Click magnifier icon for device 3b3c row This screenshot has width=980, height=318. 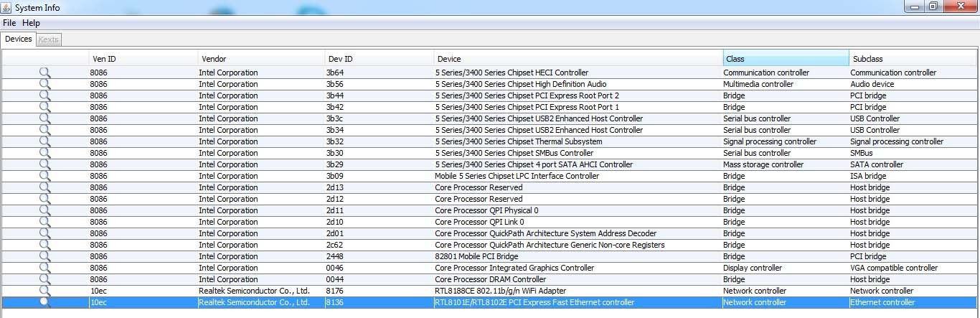pos(45,118)
